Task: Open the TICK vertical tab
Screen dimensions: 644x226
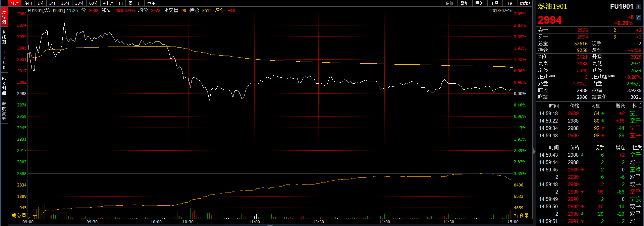Action: pos(4,60)
